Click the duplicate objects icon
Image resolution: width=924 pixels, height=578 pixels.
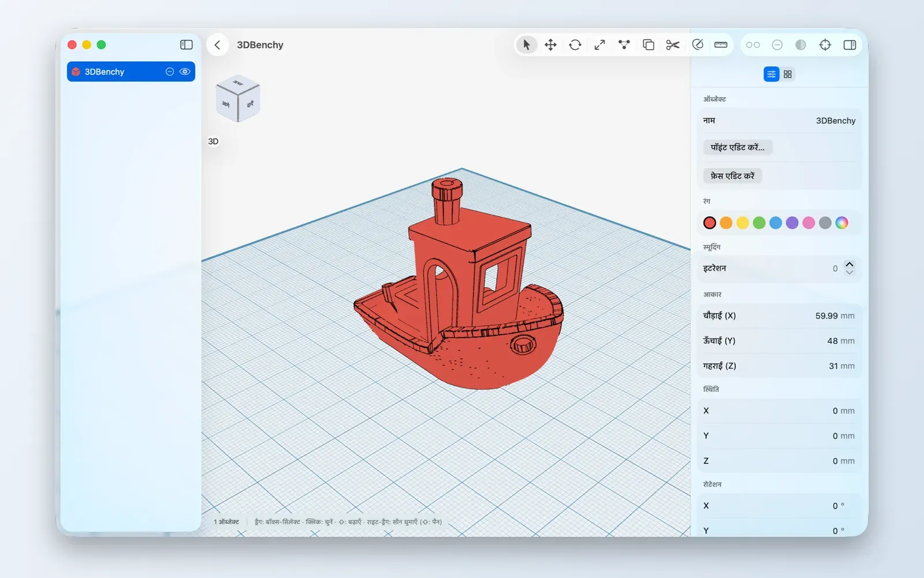(x=649, y=45)
